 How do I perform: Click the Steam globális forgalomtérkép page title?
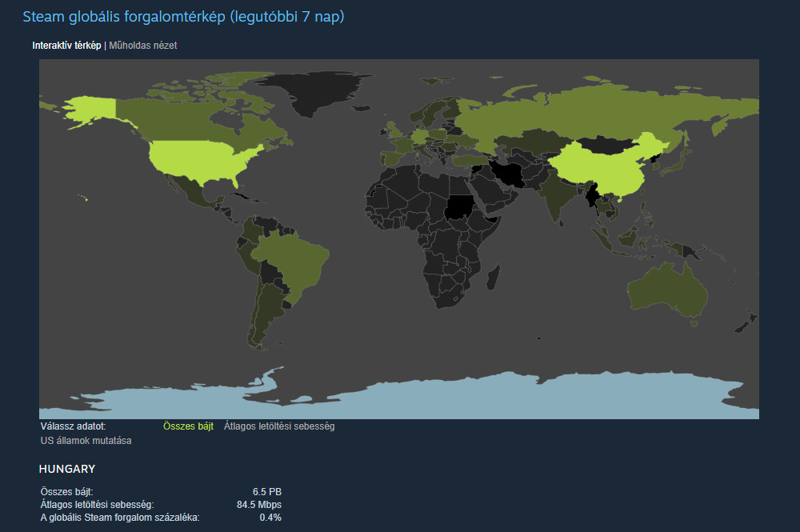click(183, 17)
